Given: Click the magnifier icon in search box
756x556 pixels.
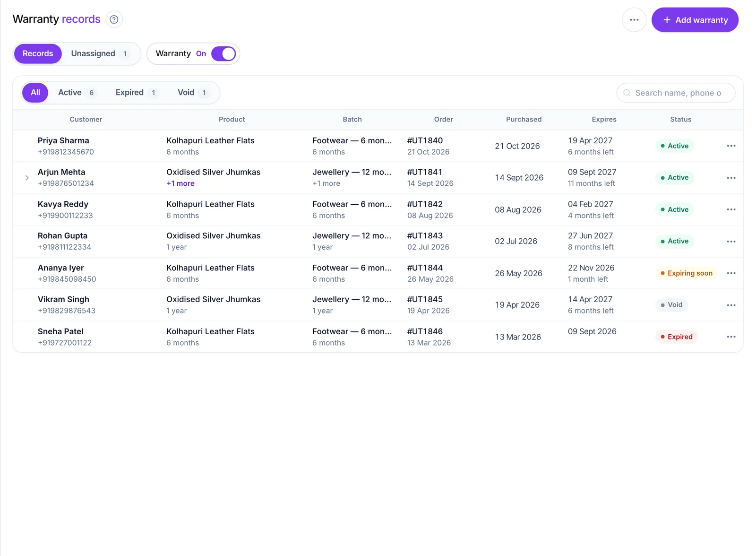Looking at the screenshot, I should tap(627, 93).
